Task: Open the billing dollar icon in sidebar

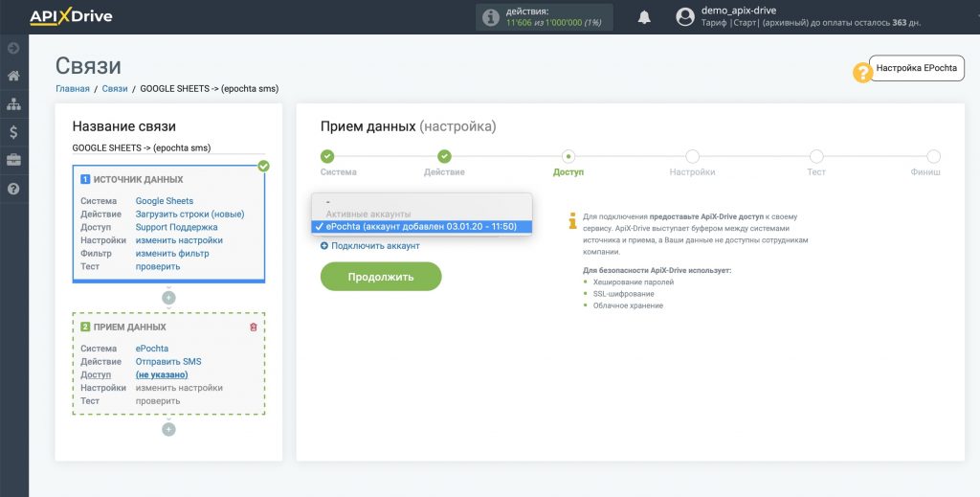Action: pyautogui.click(x=13, y=132)
